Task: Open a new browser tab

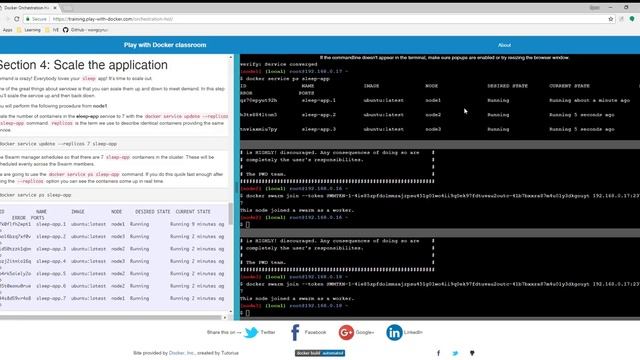Action: pyautogui.click(x=67, y=8)
